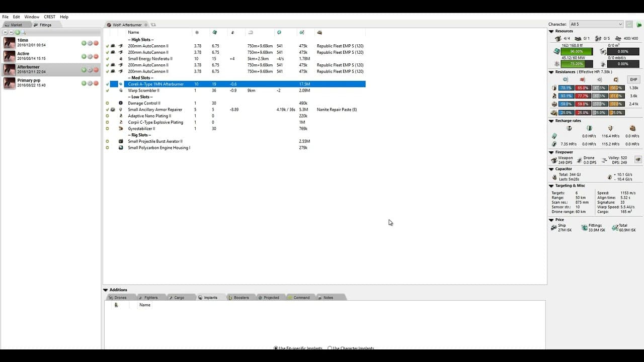Image resolution: width=644 pixels, height=362 pixels.
Task: Click the EM resistance column icon
Action: pyautogui.click(x=565, y=79)
